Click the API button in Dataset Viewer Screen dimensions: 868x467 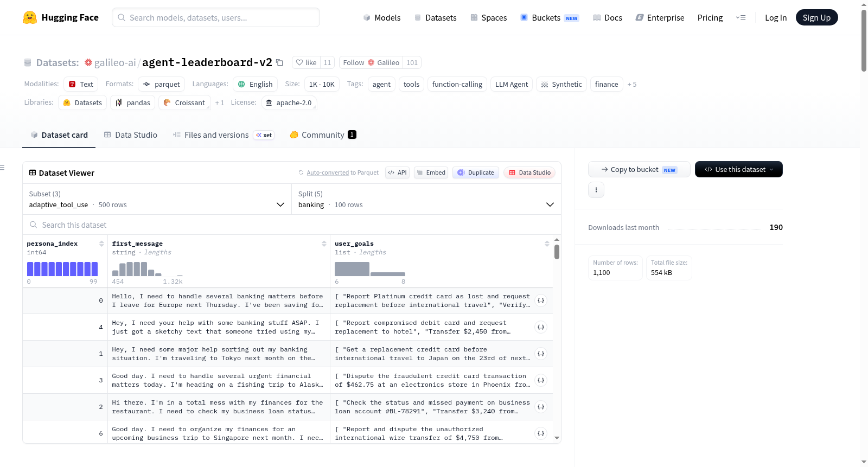tap(397, 172)
